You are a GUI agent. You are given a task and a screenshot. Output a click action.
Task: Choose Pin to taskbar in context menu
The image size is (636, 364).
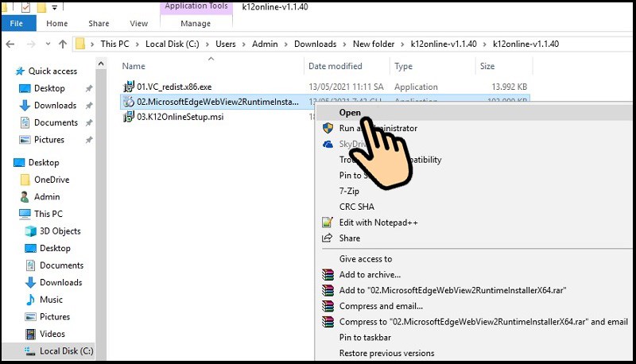365,337
